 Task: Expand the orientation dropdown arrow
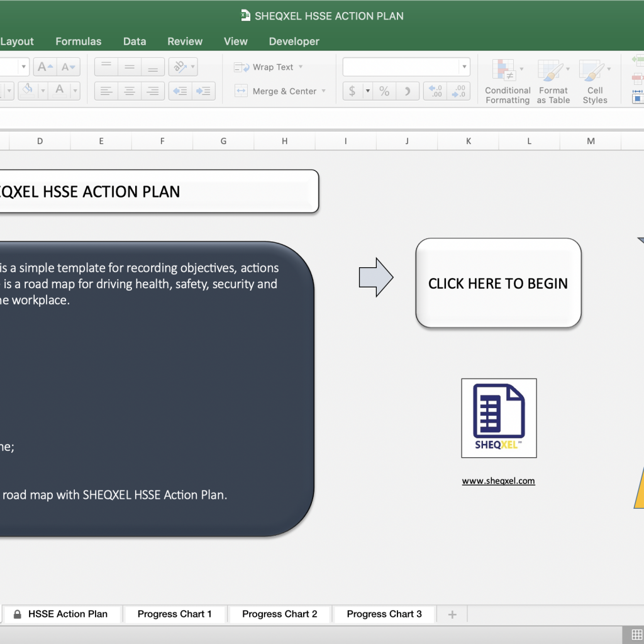[192, 67]
